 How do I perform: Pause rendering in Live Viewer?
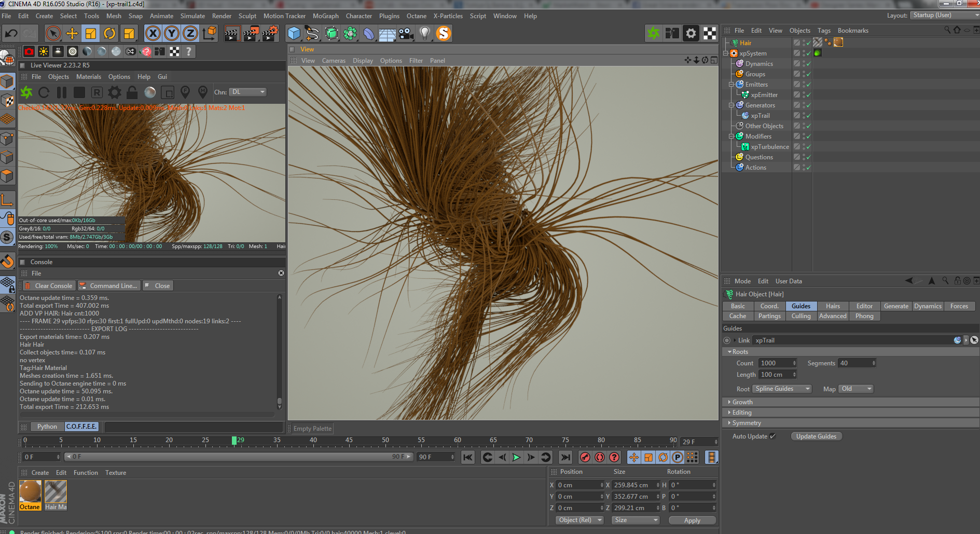coord(62,92)
